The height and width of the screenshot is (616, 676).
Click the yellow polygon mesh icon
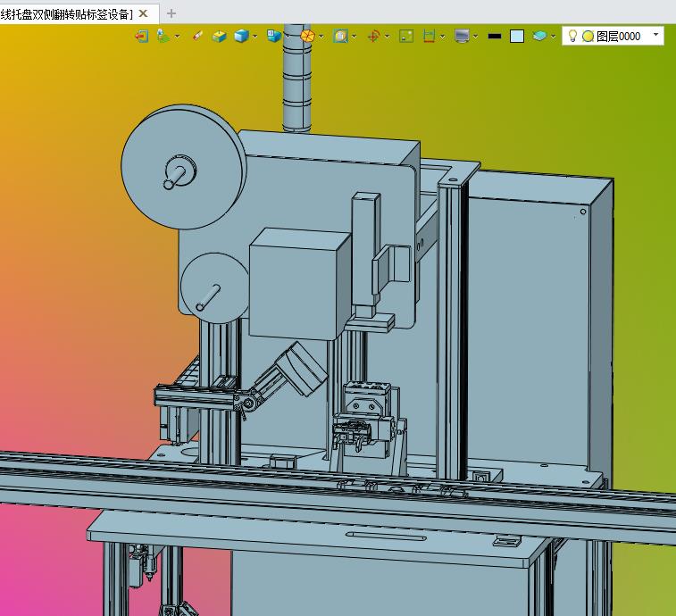pos(307,36)
